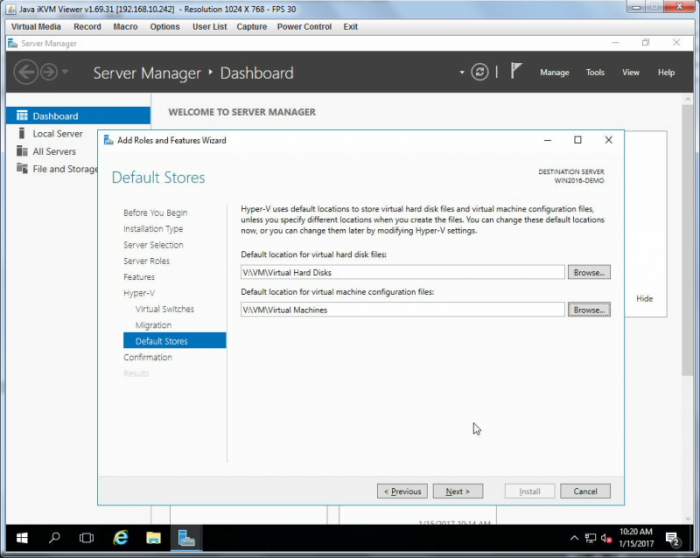The height and width of the screenshot is (558, 700).
Task: Open Power Control menu in iKVM Viewer
Action: (x=304, y=27)
